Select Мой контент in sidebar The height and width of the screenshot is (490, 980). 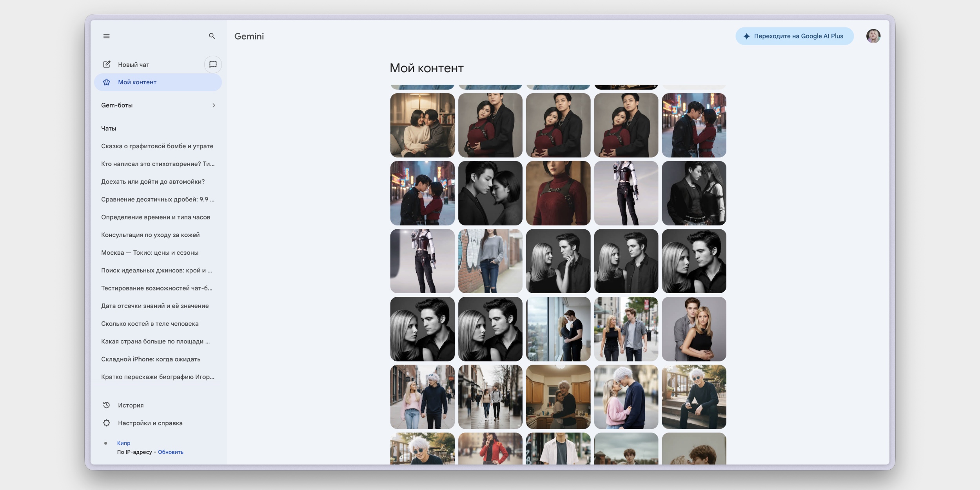coord(137,82)
